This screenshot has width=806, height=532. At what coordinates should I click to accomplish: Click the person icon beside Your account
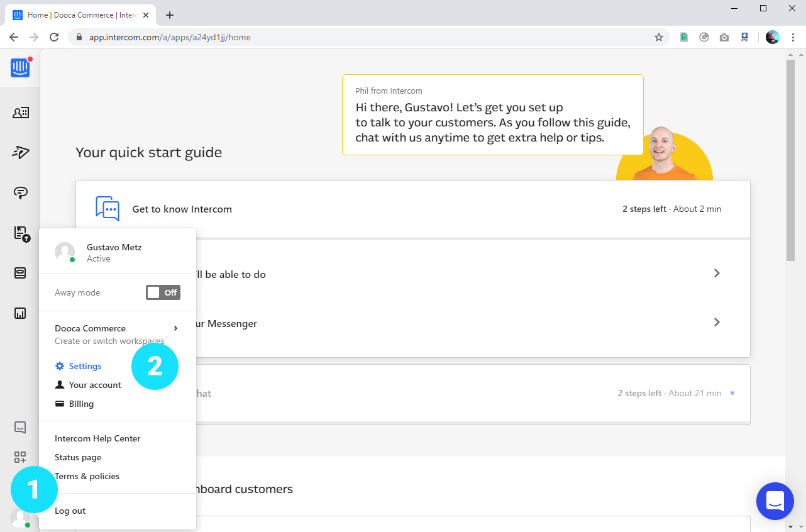pos(60,385)
